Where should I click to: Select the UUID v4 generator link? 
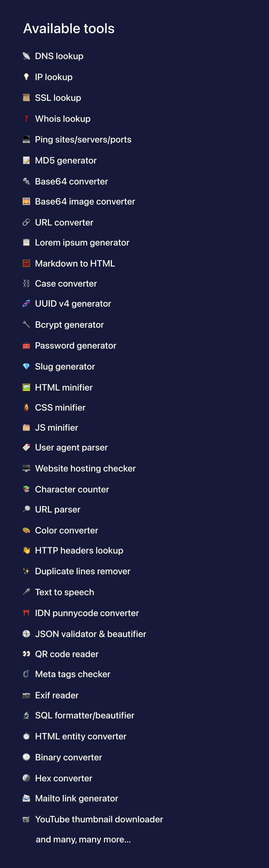[x=73, y=303]
